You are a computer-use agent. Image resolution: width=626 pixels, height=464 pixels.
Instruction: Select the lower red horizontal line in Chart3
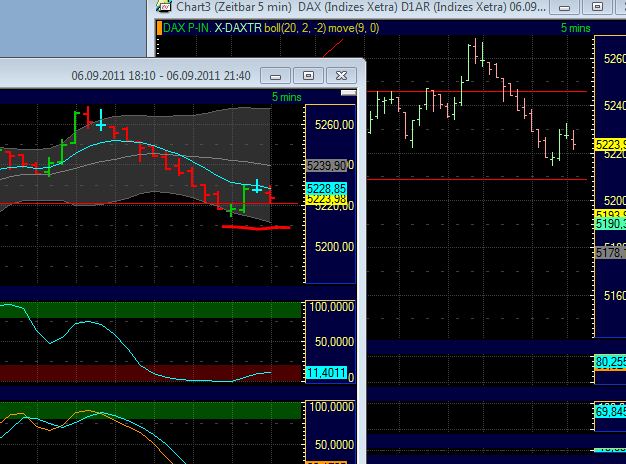tap(477, 179)
